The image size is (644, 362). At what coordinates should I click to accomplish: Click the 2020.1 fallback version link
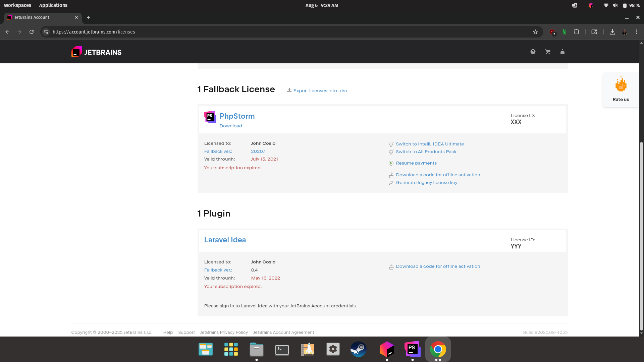pyautogui.click(x=258, y=152)
